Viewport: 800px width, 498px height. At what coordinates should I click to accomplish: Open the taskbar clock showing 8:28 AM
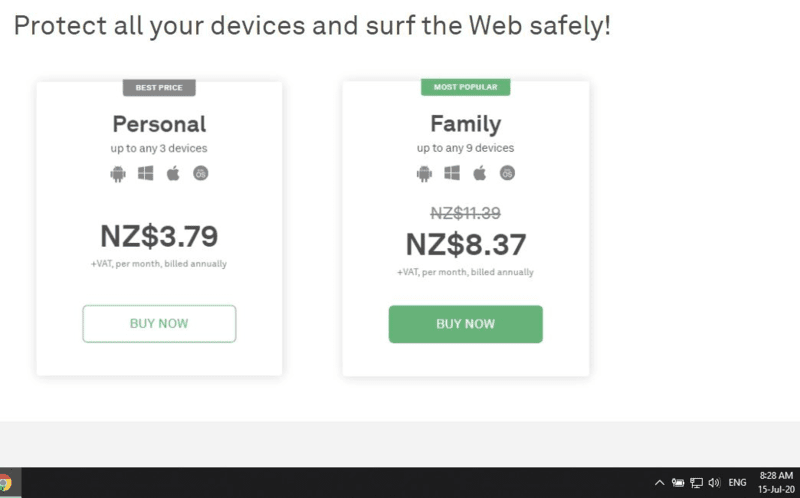(776, 483)
